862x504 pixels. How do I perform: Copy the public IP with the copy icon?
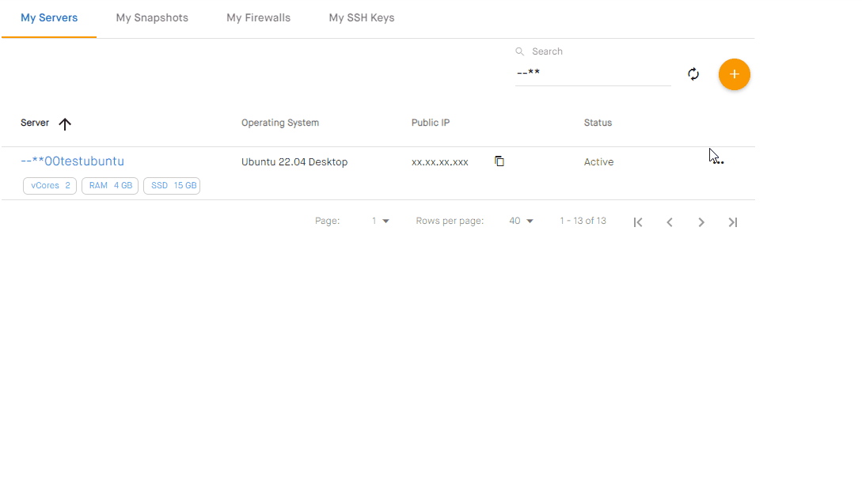coord(499,161)
